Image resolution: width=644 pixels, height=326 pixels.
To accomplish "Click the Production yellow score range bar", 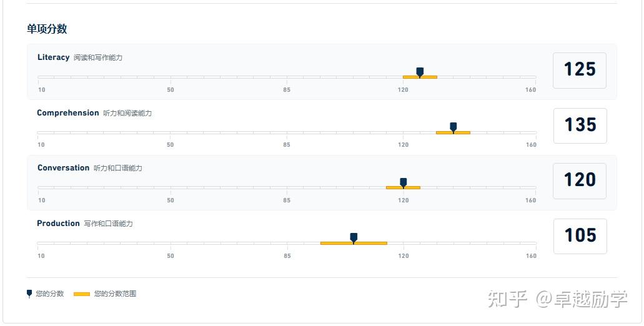I will pos(354,243).
